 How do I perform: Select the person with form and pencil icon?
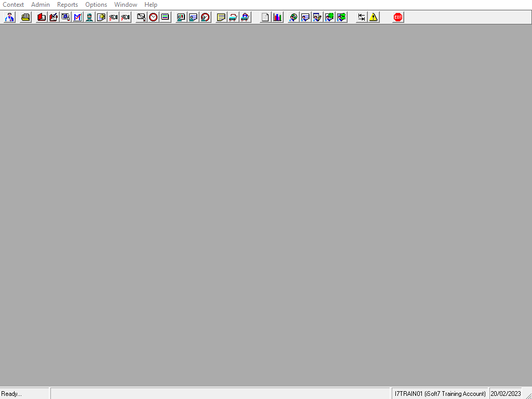(317, 17)
